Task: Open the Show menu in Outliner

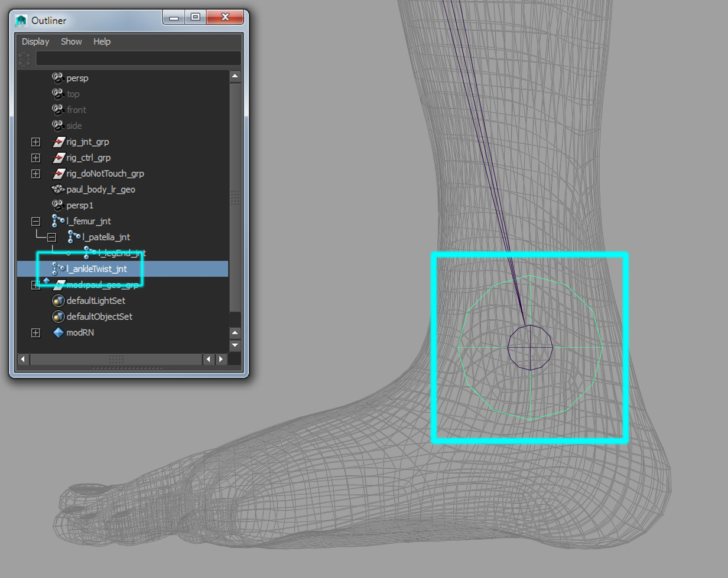Action: tap(71, 41)
